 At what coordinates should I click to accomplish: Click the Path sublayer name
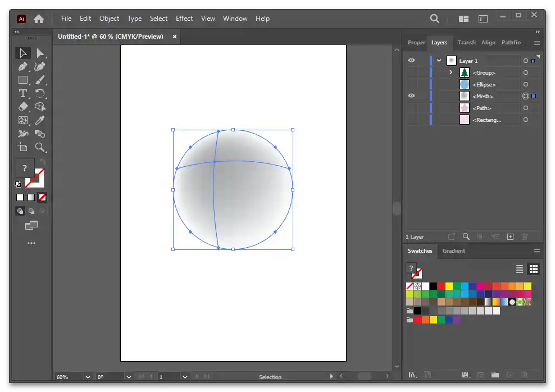tap(481, 108)
